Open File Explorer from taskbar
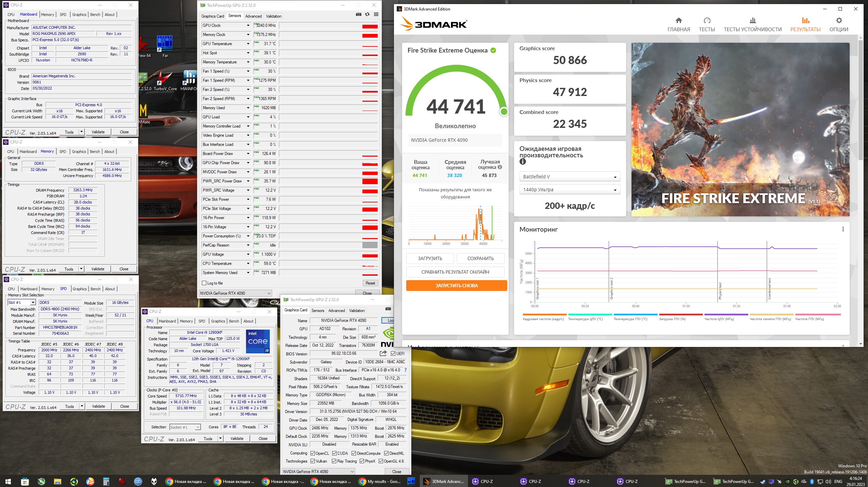Image resolution: width=868 pixels, height=487 pixels. pyautogui.click(x=57, y=481)
